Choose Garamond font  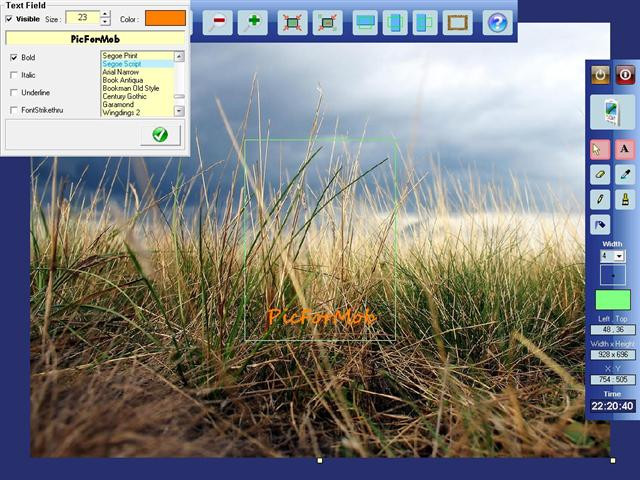click(118, 104)
